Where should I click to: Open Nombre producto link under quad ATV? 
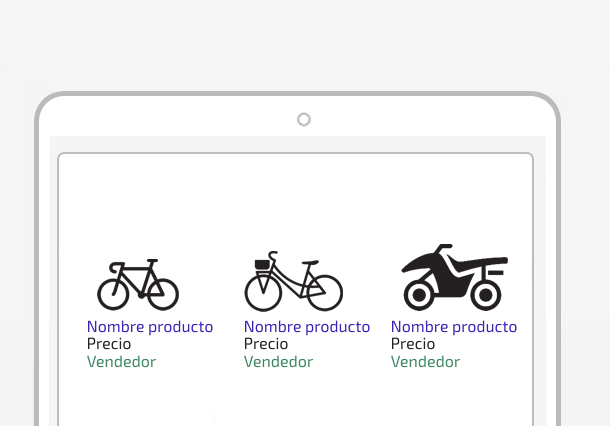pos(454,327)
